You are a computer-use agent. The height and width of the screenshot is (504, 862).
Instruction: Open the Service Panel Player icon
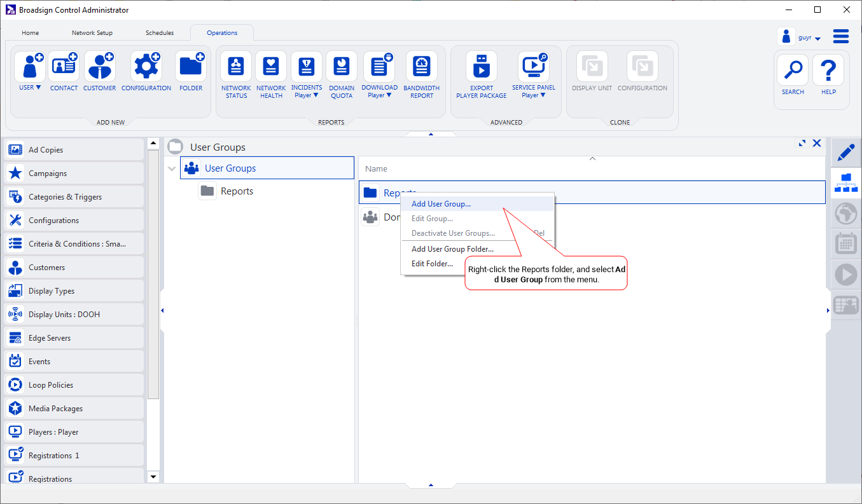click(533, 67)
